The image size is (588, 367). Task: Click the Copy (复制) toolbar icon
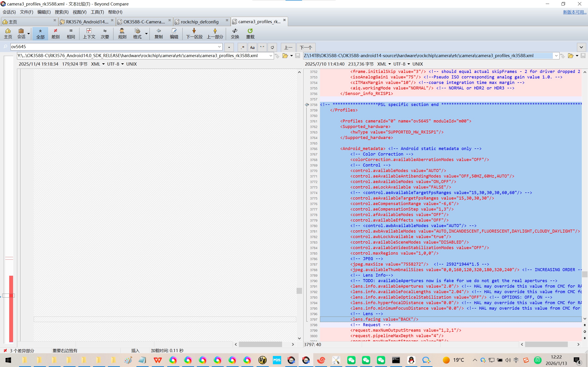(x=158, y=31)
